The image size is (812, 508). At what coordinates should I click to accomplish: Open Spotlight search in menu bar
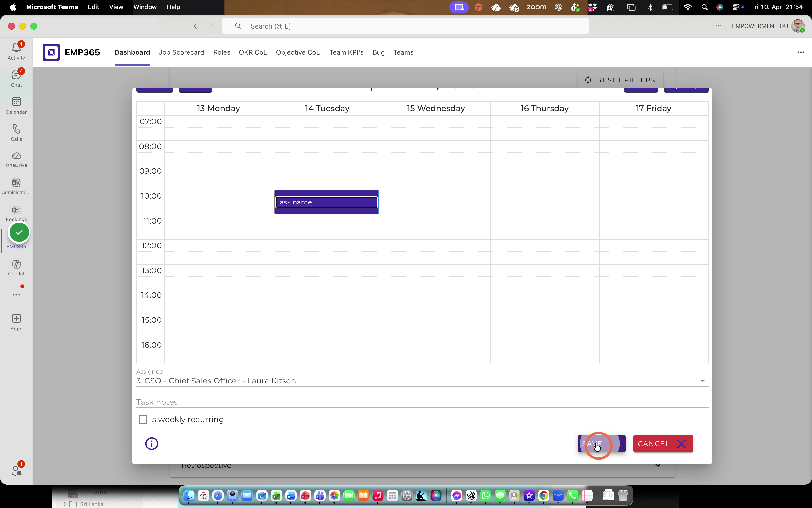(x=704, y=7)
